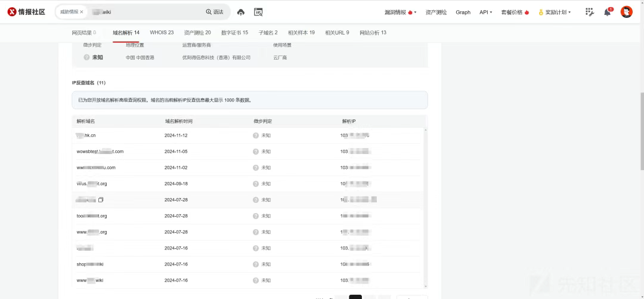Switch to the 子域名 2 tab
644x299 pixels.
[268, 32]
